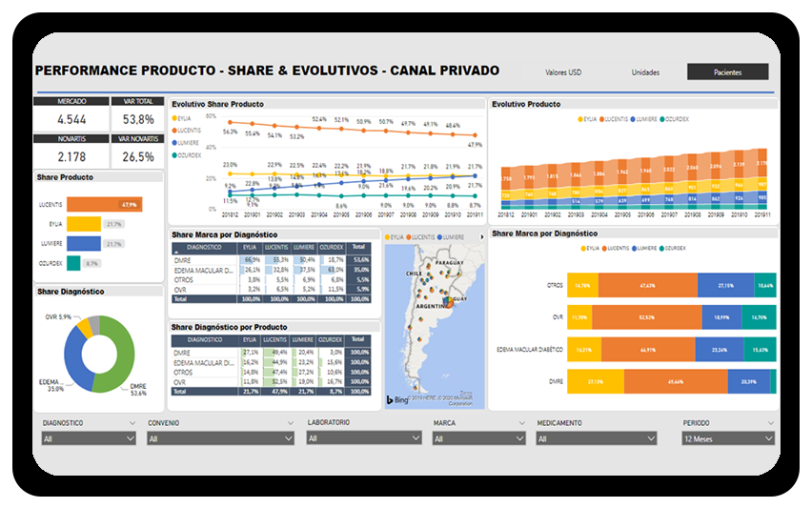Open the DIAGNOSTICO filter dropdown

(89, 438)
